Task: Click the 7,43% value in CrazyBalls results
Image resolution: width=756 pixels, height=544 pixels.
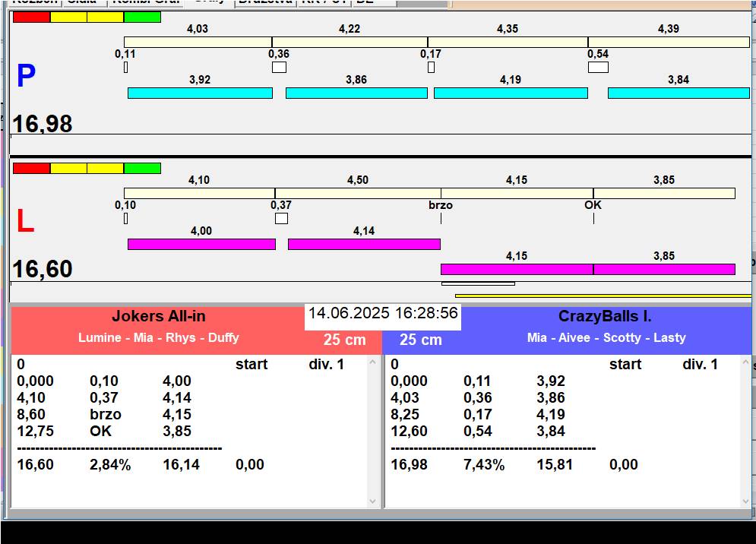Action: click(484, 465)
